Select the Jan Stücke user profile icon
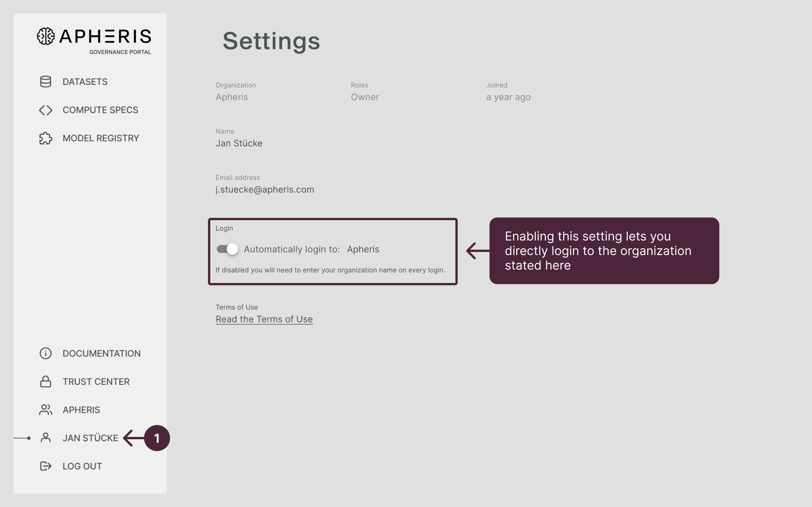 coord(46,438)
